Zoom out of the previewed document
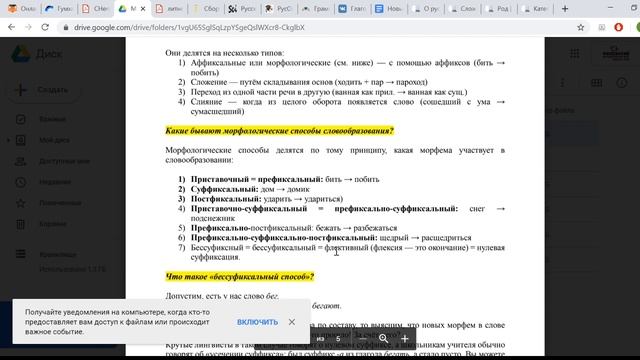The image size is (640, 360). click(362, 339)
